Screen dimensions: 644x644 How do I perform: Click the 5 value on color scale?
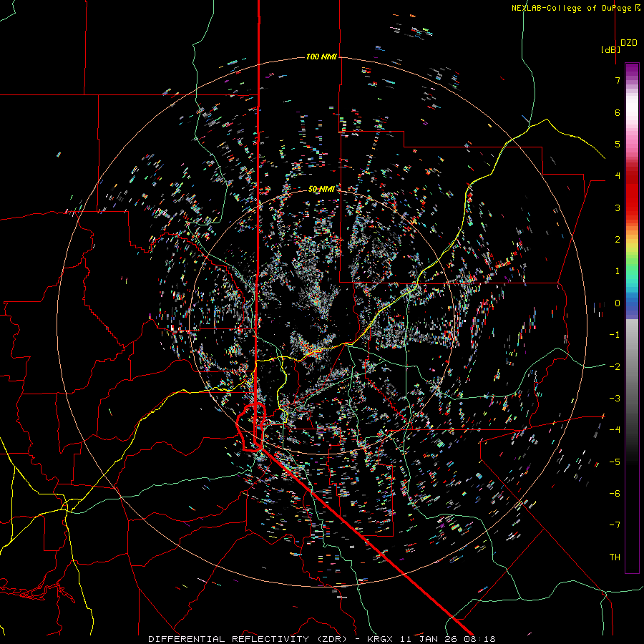click(x=618, y=144)
